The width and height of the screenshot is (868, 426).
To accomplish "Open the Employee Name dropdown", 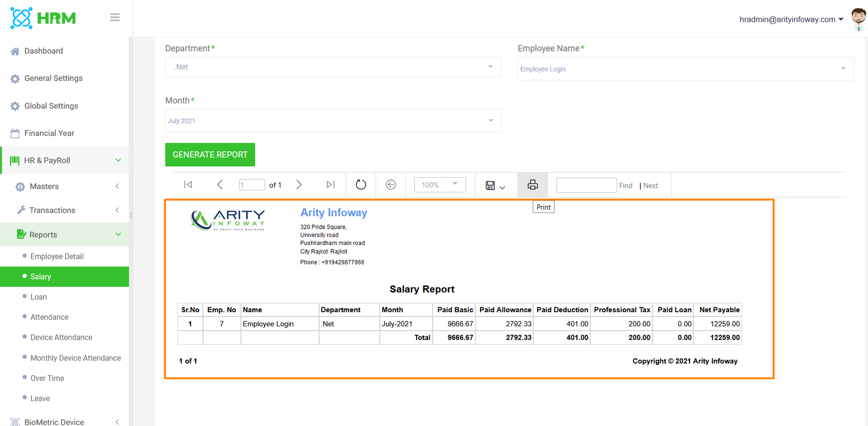I will click(685, 69).
